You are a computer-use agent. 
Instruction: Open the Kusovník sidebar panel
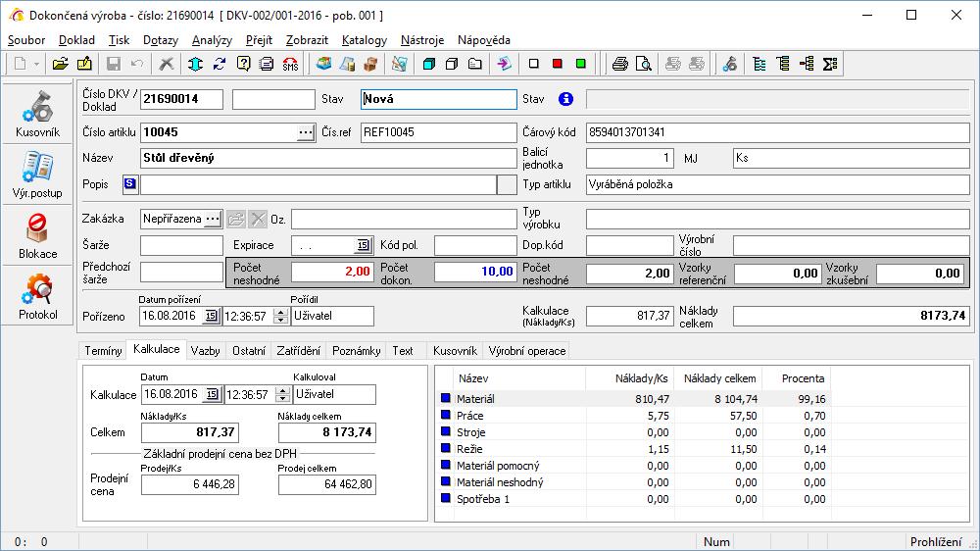pyautogui.click(x=37, y=114)
